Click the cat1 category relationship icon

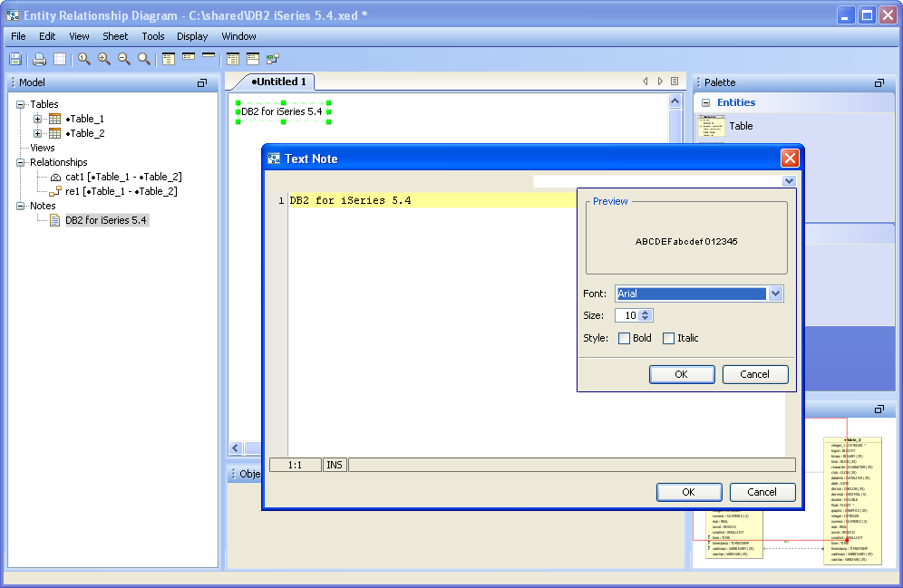[x=56, y=178]
